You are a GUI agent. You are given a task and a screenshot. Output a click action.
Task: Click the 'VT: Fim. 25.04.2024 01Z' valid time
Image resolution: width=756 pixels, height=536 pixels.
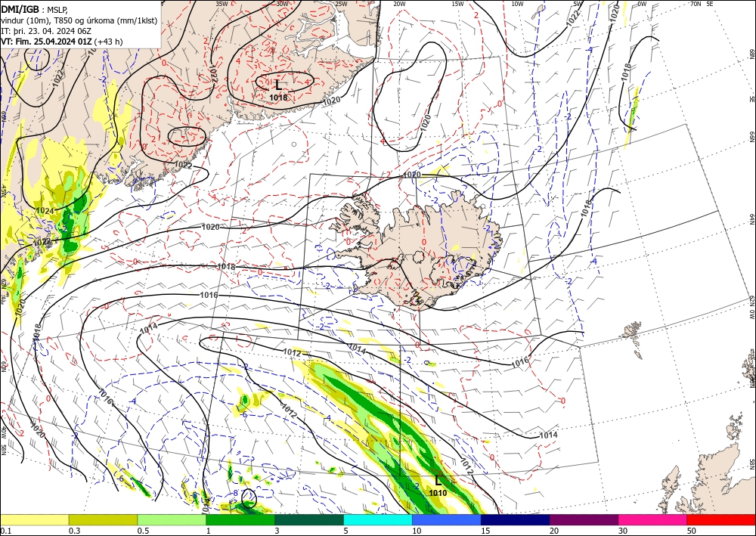(46, 42)
